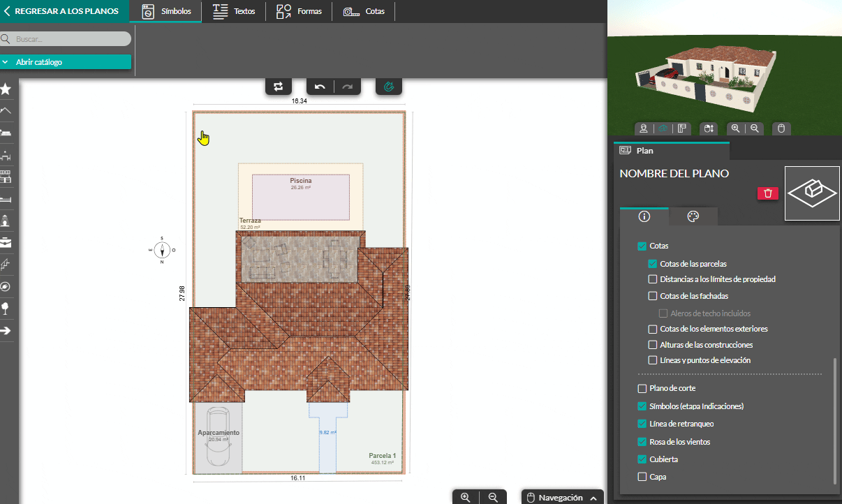Enable Distancias a los límites de propiedad
Viewport: 842px width, 504px height.
point(653,279)
